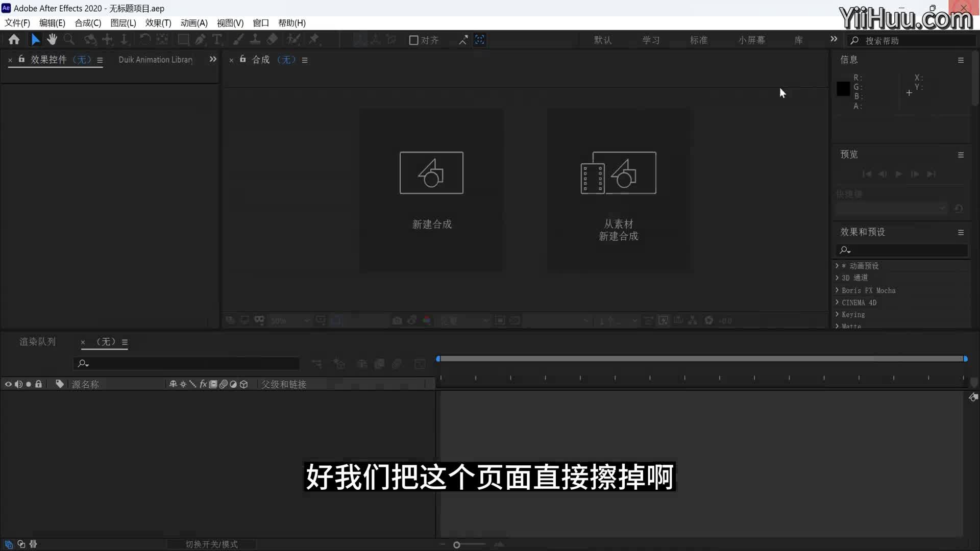Image resolution: width=980 pixels, height=551 pixels.
Task: Switch to 小屏幕 workspace
Action: pos(752,40)
